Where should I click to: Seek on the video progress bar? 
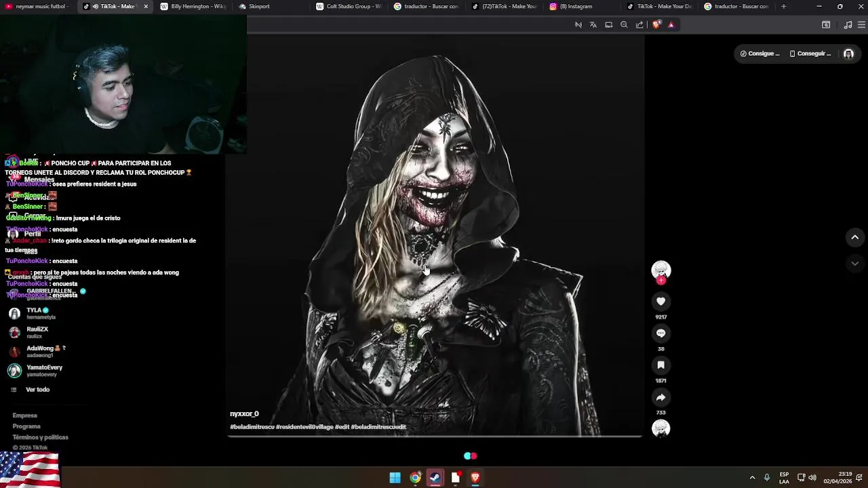pyautogui.click(x=435, y=436)
